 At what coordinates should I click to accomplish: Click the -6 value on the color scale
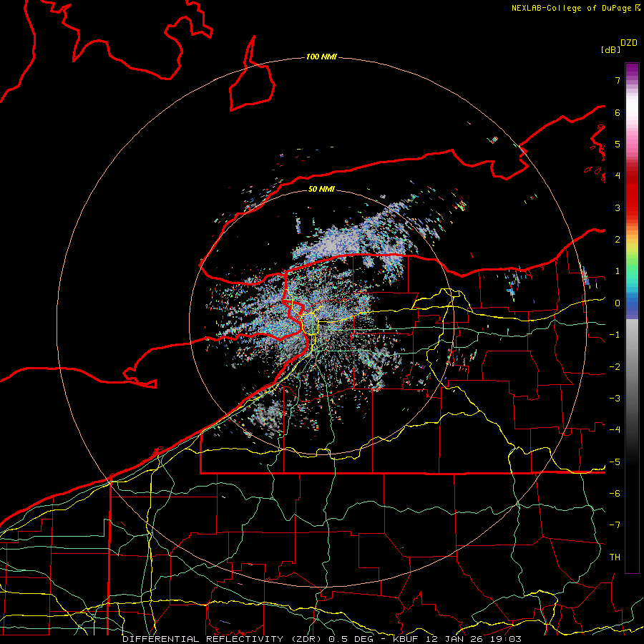(615, 494)
